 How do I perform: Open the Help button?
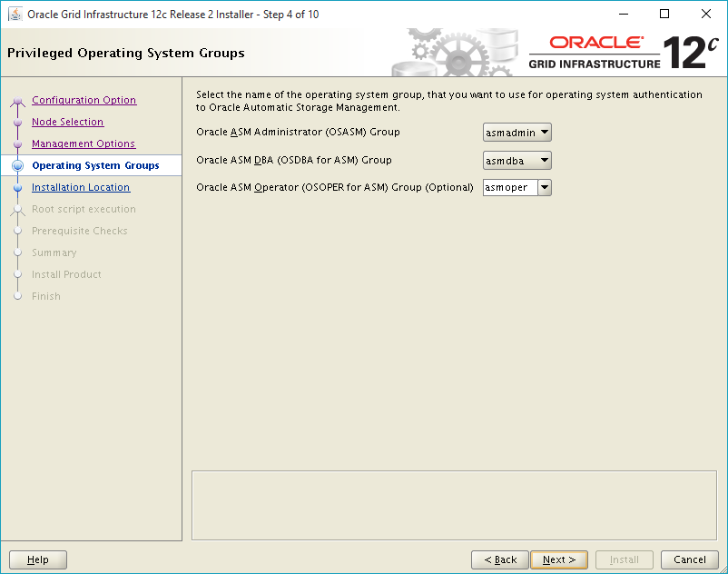click(x=38, y=559)
